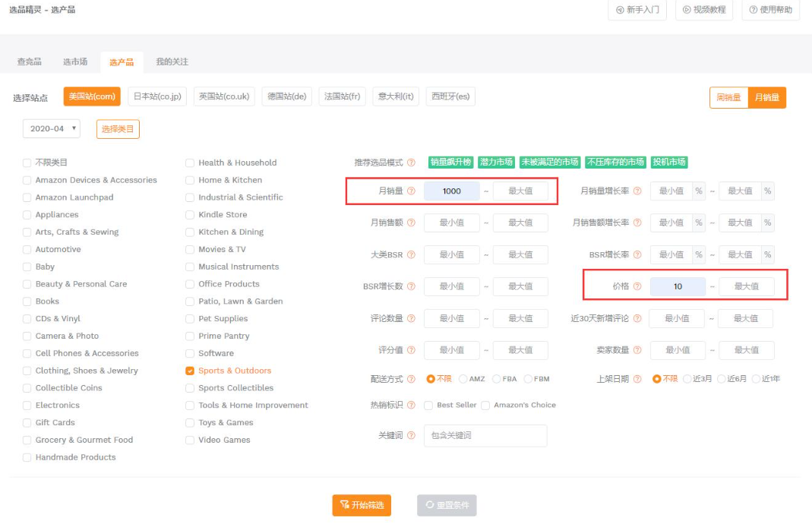Click the 重置条件 reset button
812x524 pixels.
point(447,505)
